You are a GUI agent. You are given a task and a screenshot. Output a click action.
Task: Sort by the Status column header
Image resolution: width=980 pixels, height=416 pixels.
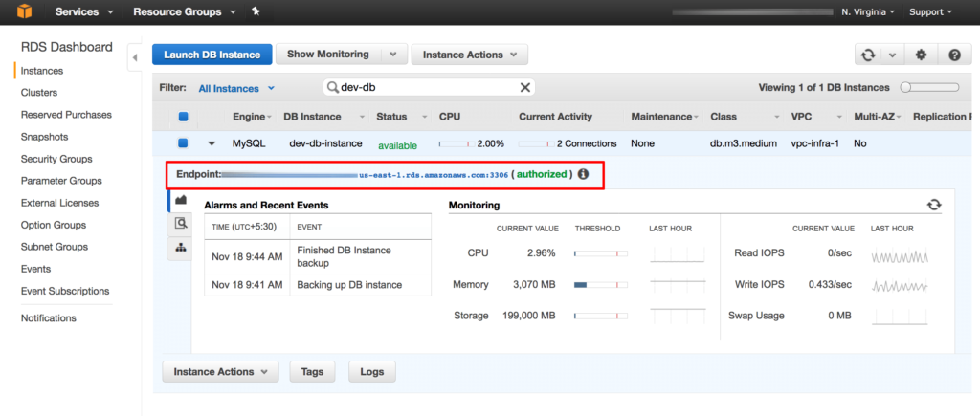[x=402, y=117]
